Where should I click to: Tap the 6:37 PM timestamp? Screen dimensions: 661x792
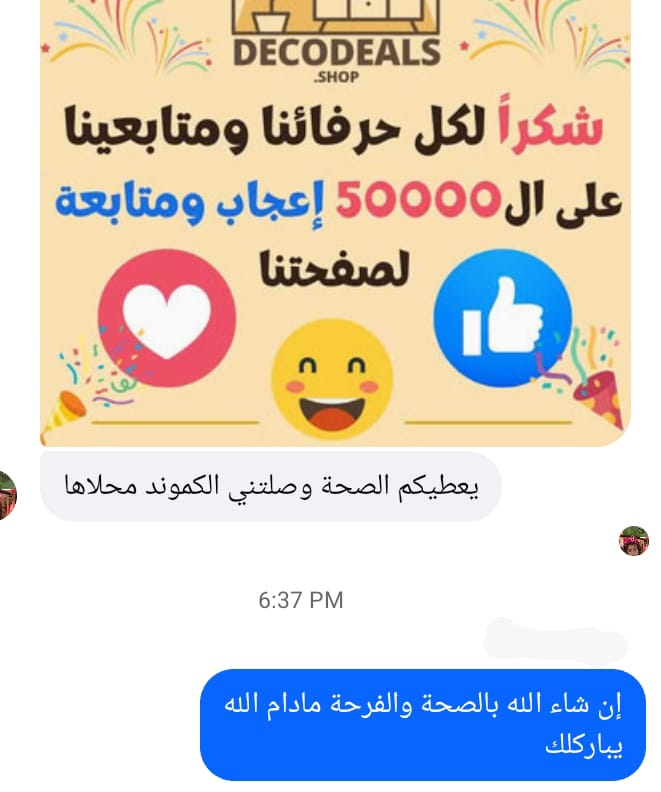tap(300, 601)
